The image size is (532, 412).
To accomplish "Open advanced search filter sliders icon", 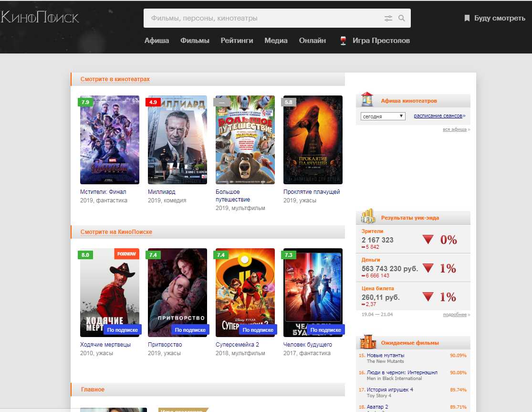I will pyautogui.click(x=388, y=18).
